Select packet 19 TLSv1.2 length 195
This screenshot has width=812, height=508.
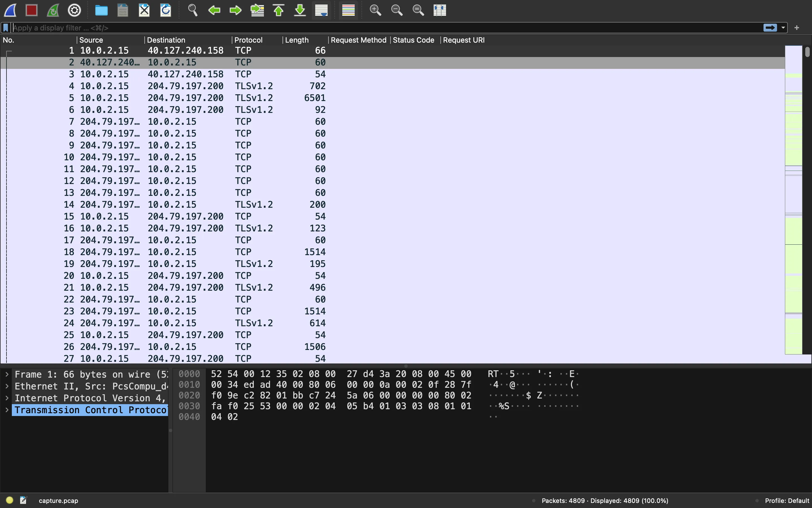click(x=392, y=264)
